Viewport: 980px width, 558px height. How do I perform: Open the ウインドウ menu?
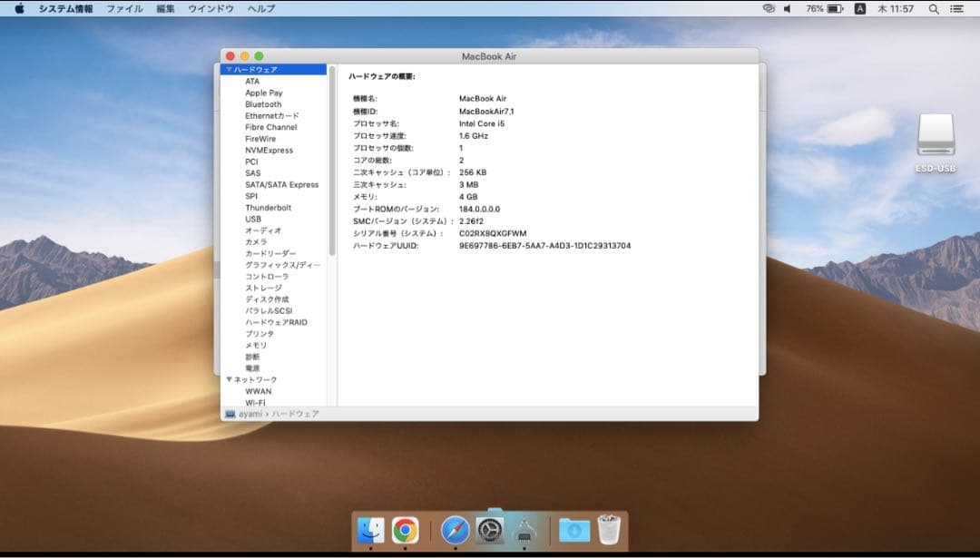211,9
